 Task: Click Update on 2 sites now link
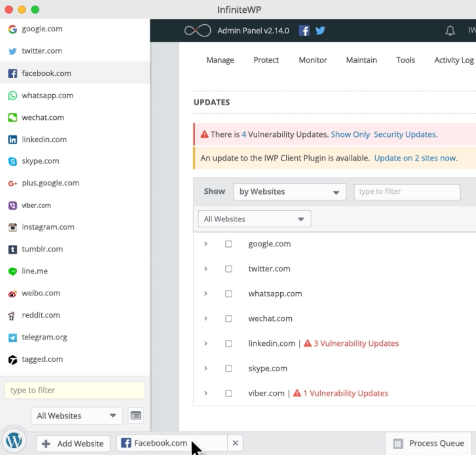tap(416, 158)
